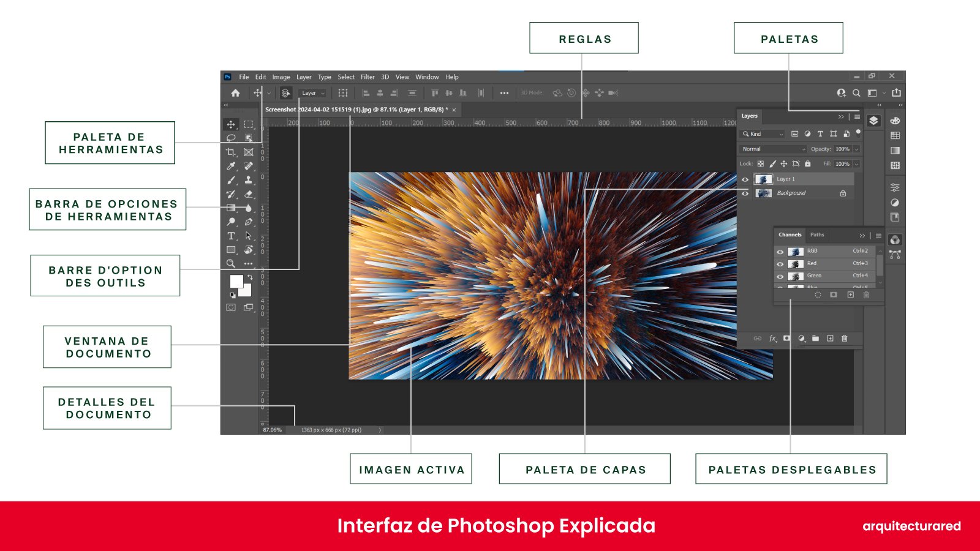Click the Home icon in options bar

(x=235, y=93)
